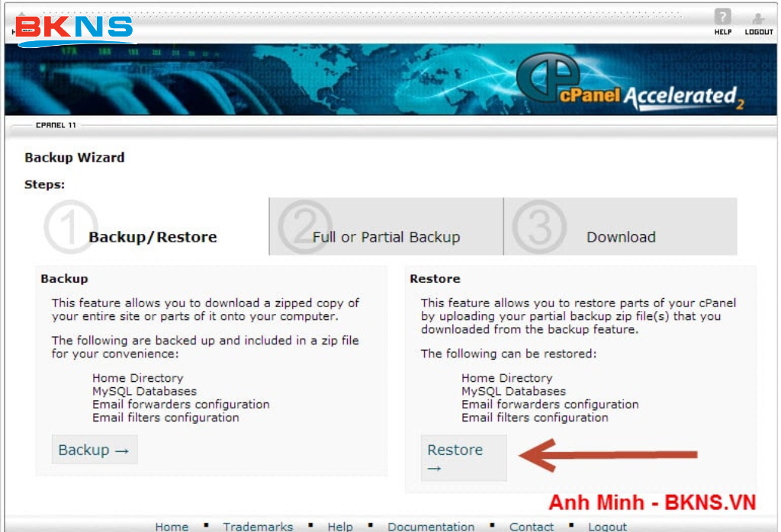781x532 pixels.
Task: Click the arrow inside the Backup button
Action: click(x=121, y=450)
